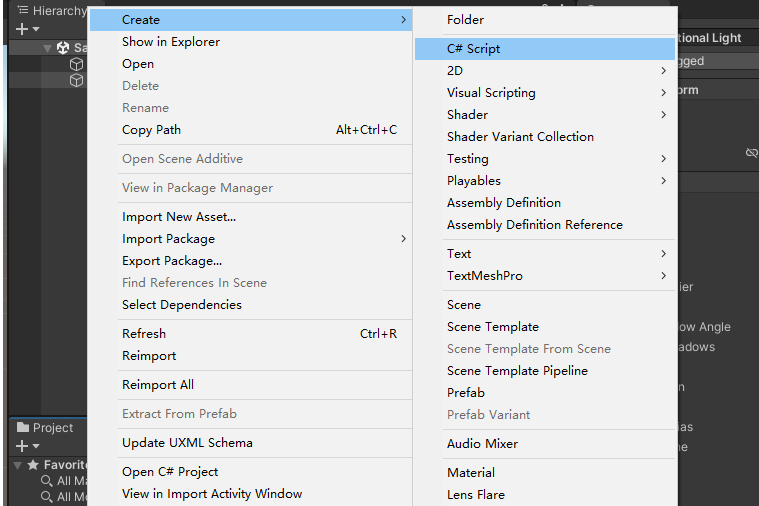Open the Create submenu
This screenshot has width=759, height=506.
point(251,20)
